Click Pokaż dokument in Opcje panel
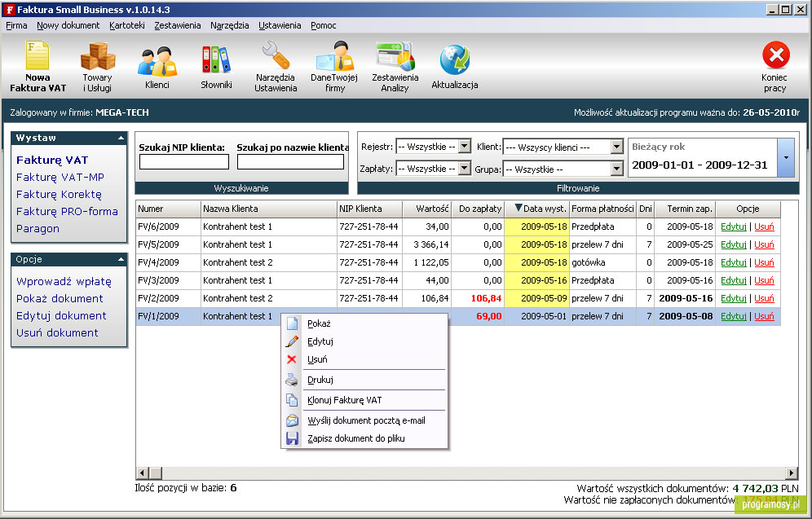 (x=60, y=298)
